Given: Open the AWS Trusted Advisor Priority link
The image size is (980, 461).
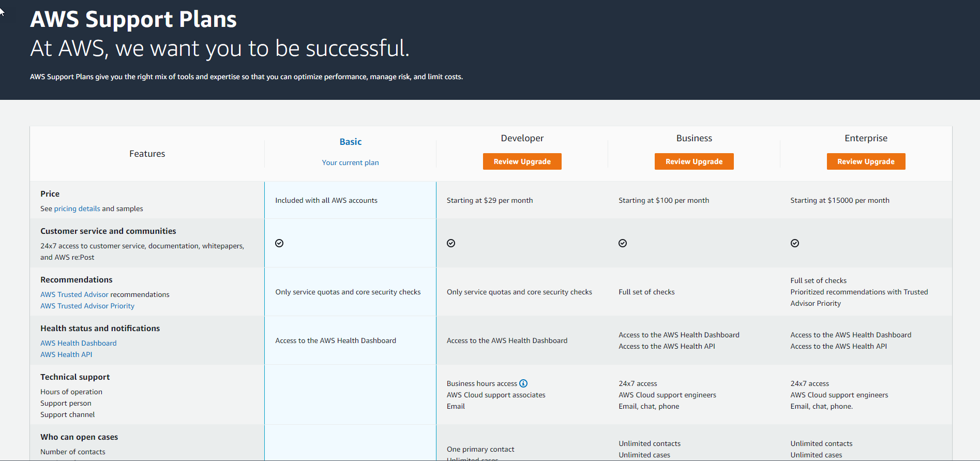Looking at the screenshot, I should click(87, 306).
